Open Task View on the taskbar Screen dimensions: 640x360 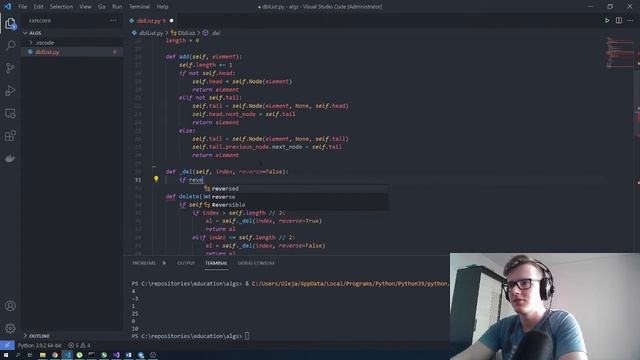30,355
